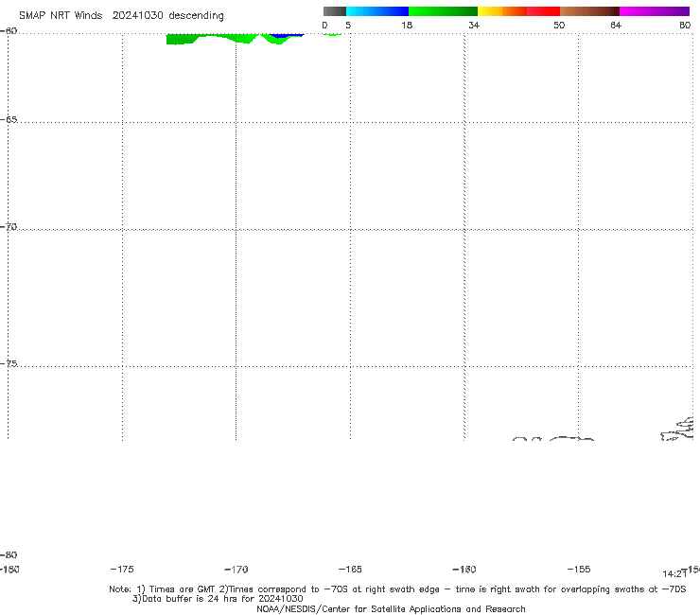Click the NOAA/NESDIS credit line

pyautogui.click(x=391, y=608)
